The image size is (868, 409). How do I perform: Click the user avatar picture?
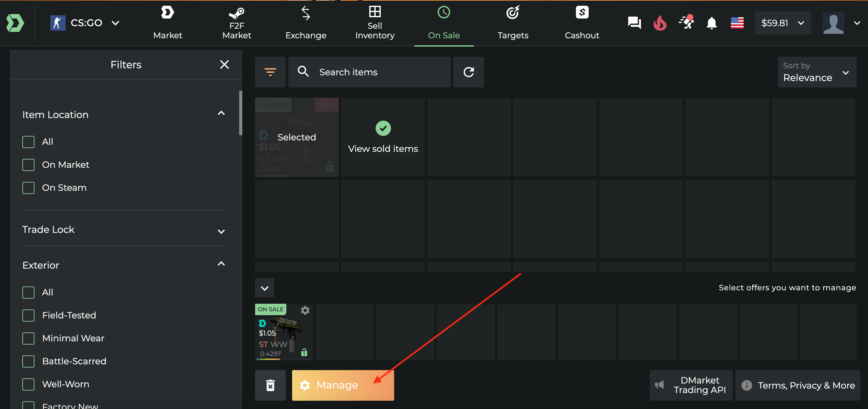tap(833, 23)
